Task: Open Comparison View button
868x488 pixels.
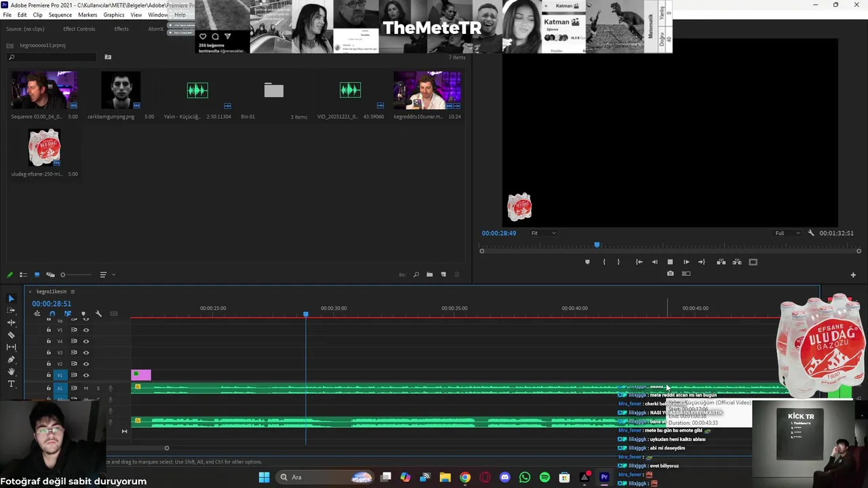Action: click(686, 274)
